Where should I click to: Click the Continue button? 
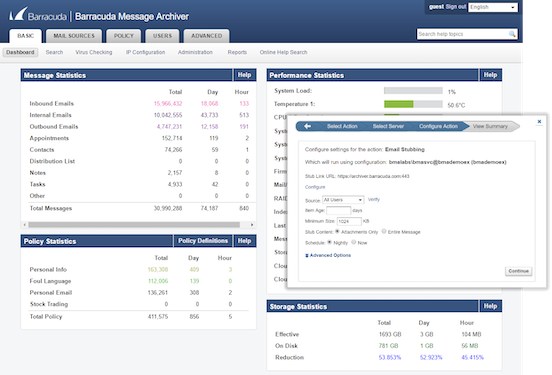[519, 271]
